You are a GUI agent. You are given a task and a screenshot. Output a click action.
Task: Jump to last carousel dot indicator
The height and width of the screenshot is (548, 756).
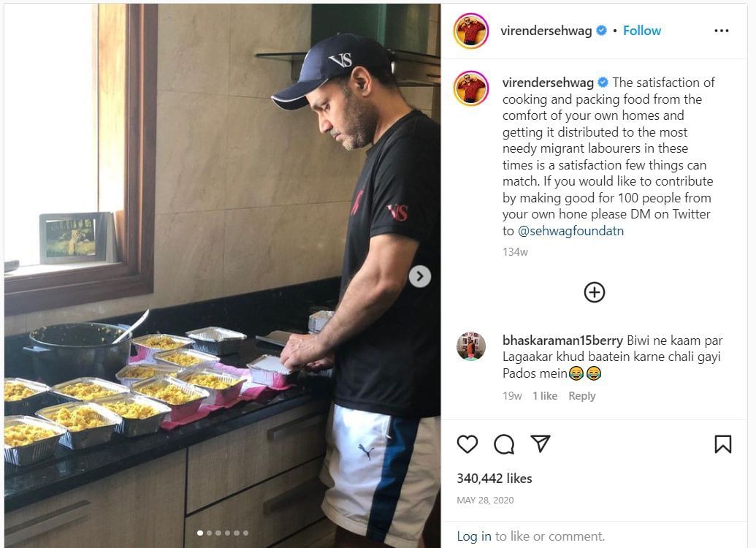[246, 533]
